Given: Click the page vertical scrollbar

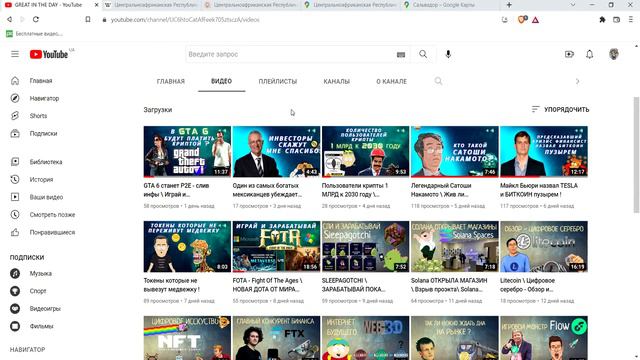Looking at the screenshot, I should (x=636, y=155).
